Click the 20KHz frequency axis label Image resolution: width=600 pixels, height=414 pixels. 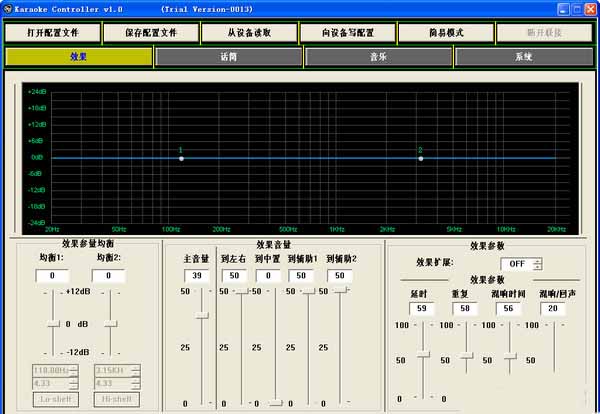click(556, 229)
